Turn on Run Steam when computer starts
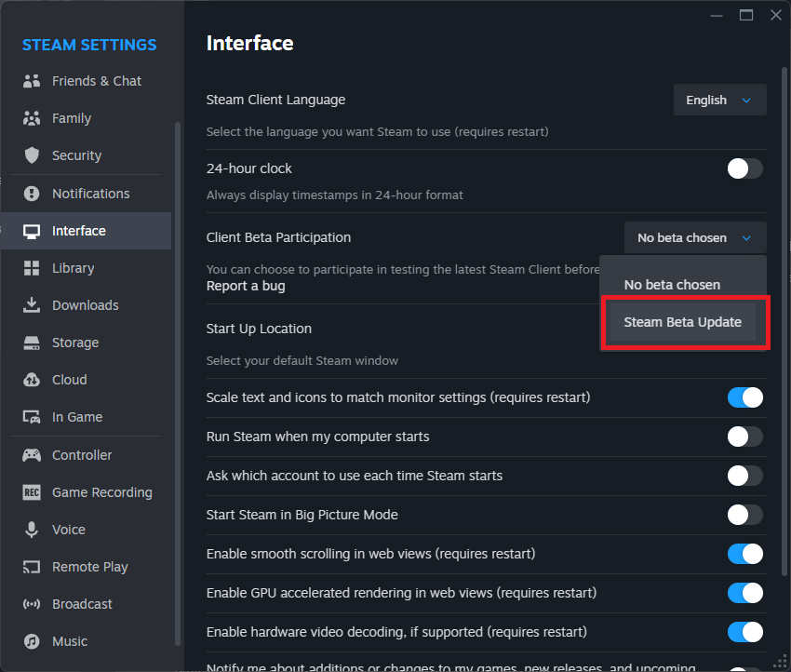This screenshot has height=672, width=791. [x=744, y=437]
